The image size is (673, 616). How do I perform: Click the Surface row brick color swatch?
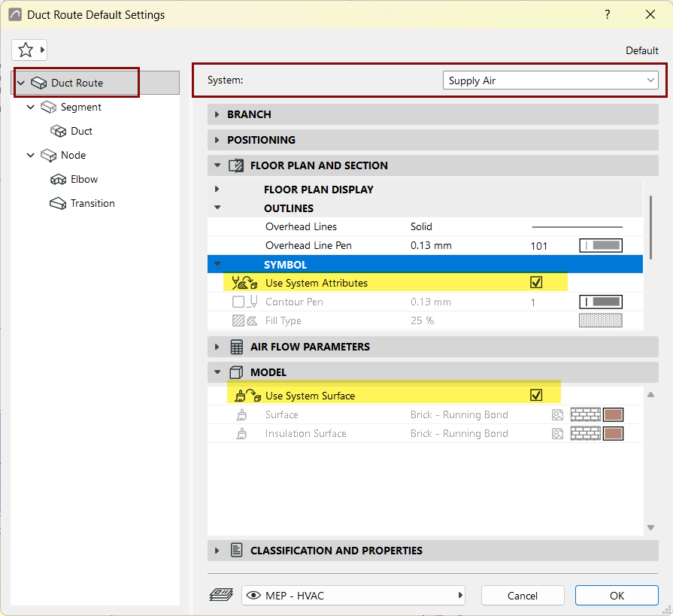(613, 414)
